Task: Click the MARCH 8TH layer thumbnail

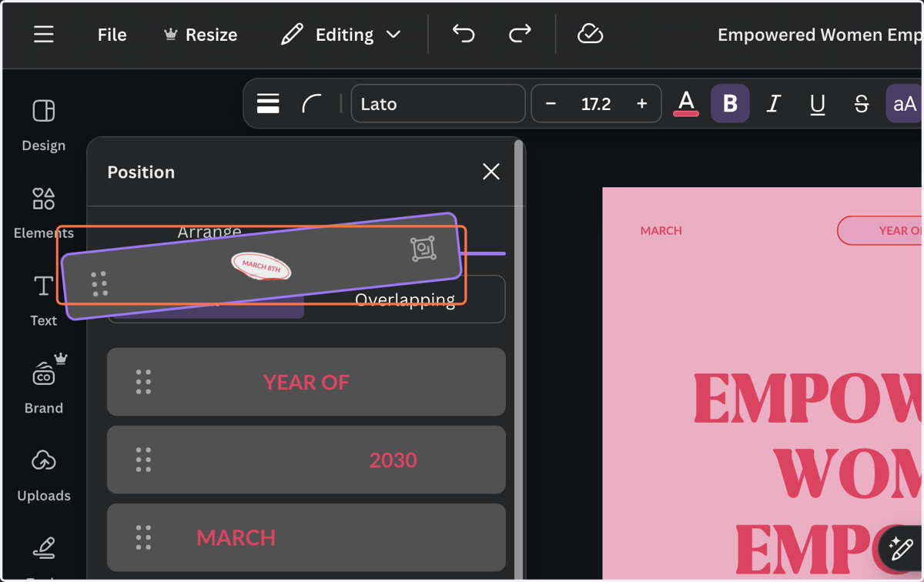Action: 262,266
